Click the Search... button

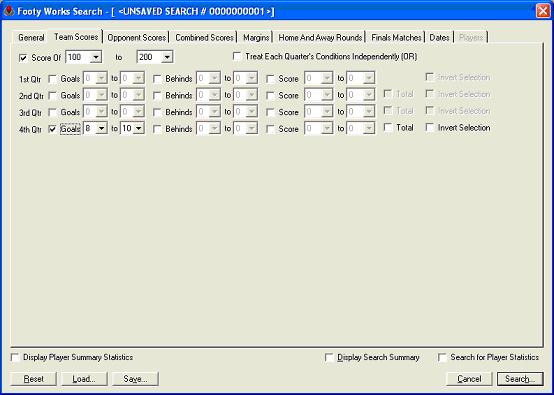pos(520,379)
